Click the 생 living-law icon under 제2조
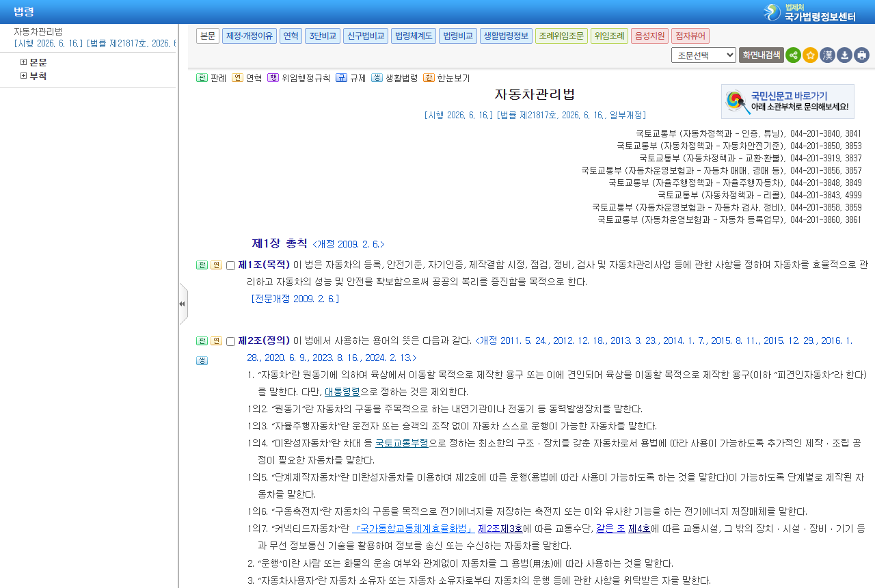 [202, 361]
